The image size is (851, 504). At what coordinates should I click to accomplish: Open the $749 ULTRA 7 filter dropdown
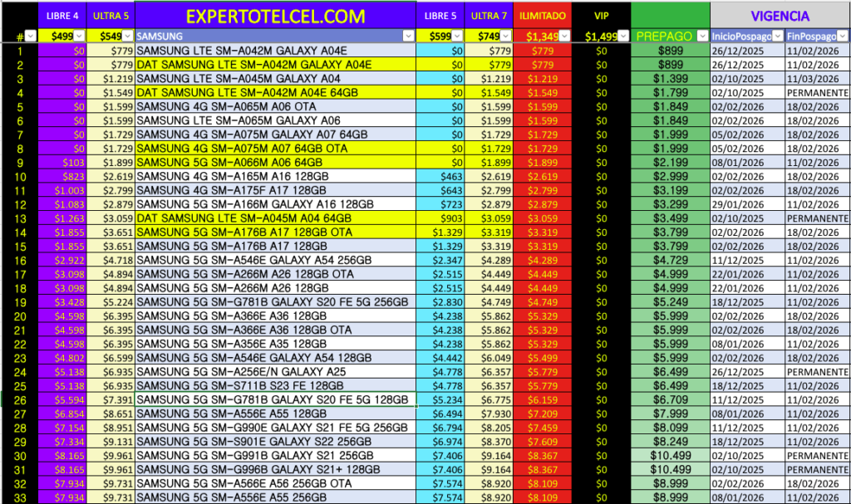pos(505,36)
